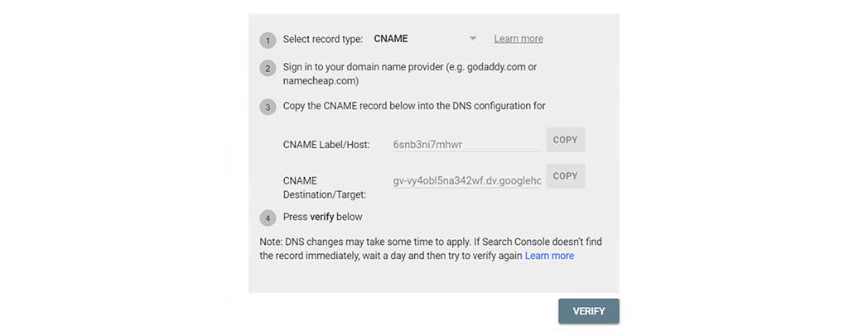Open Learn more link in DNS note

pos(549,256)
